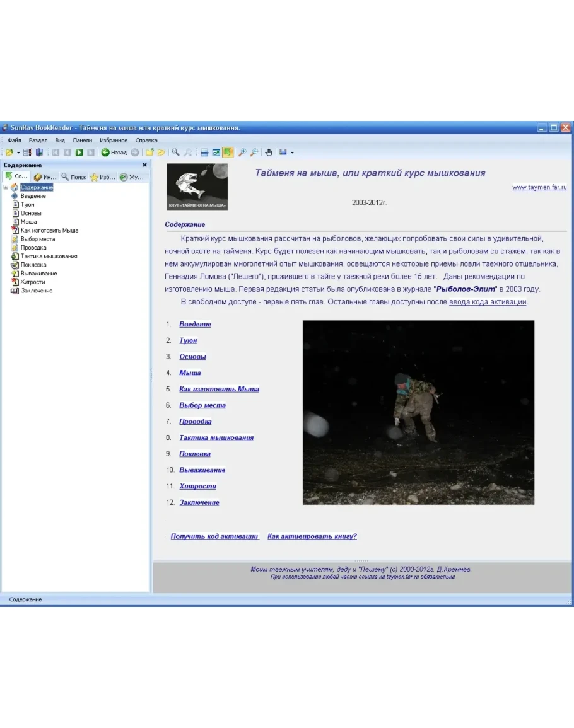Viewport: 574px width, 728px height.
Task: Click the print icon in toolbar
Action: 204,153
